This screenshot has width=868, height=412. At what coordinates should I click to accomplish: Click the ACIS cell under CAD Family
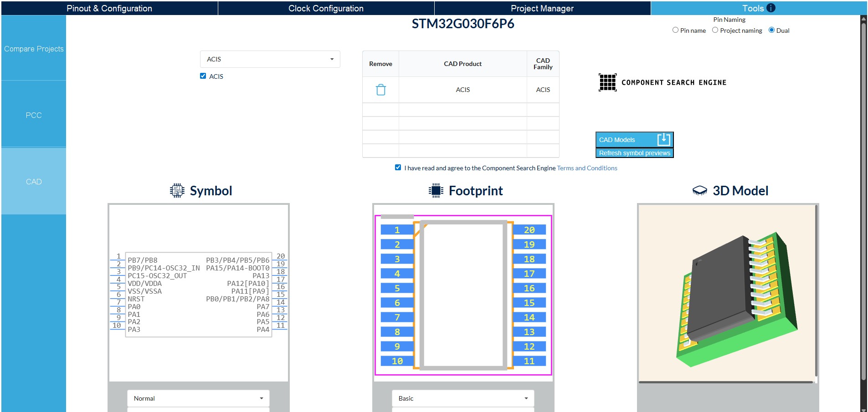543,90
